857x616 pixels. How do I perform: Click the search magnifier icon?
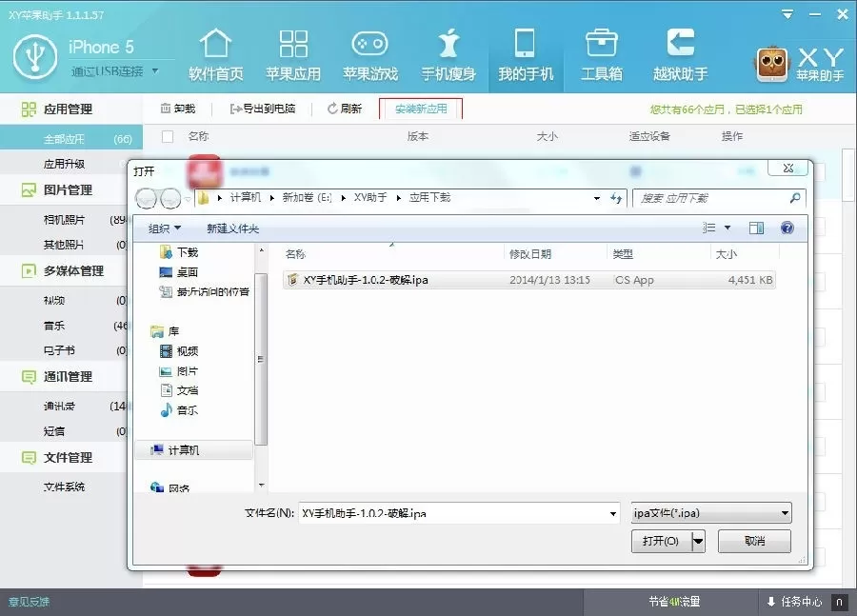[795, 198]
